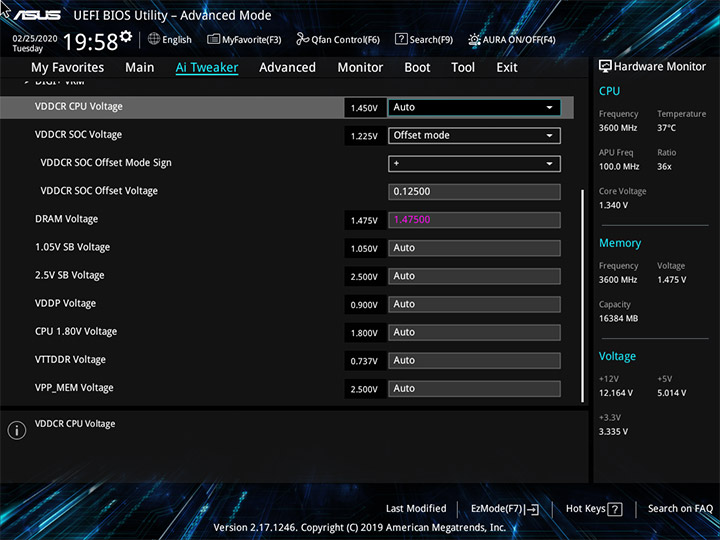Select the VDDCR CPU Voltage row label
This screenshot has height=540, width=720.
click(79, 107)
